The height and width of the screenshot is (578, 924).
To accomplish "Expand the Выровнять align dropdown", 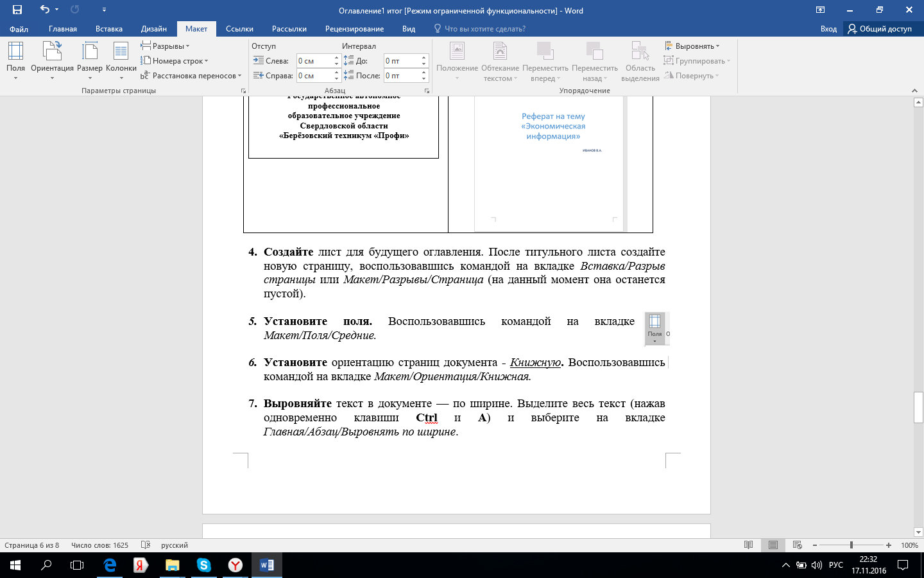I will (692, 46).
